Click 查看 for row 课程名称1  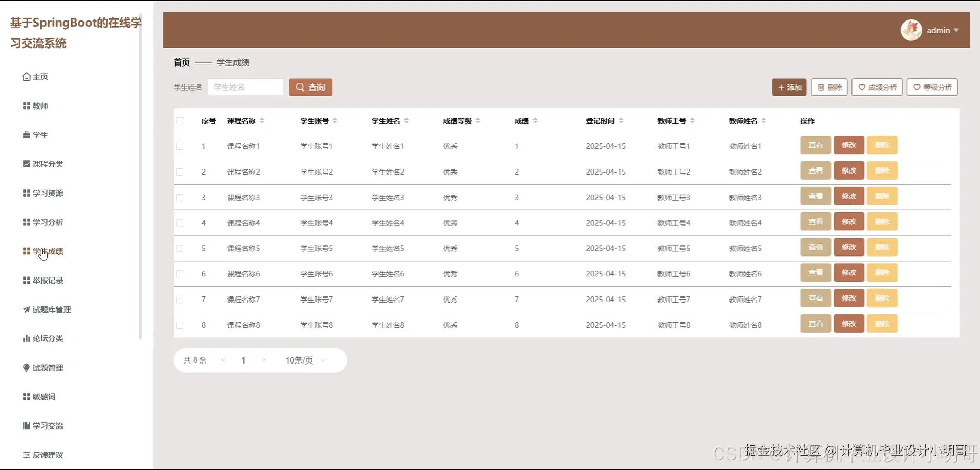click(816, 145)
